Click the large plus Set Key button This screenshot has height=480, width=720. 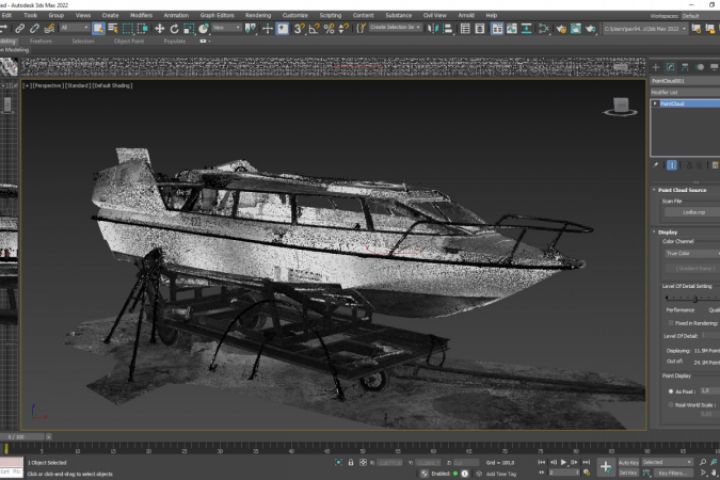pos(606,467)
